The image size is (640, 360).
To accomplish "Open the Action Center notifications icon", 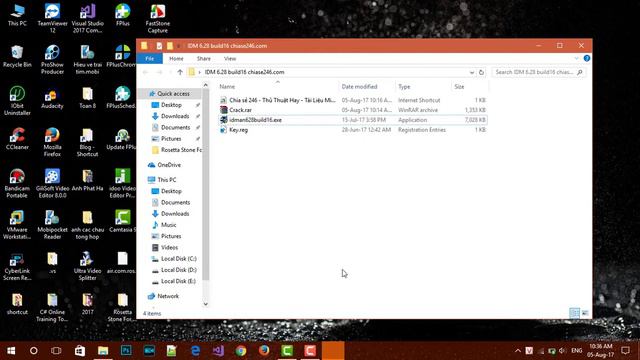I will tap(625, 351).
